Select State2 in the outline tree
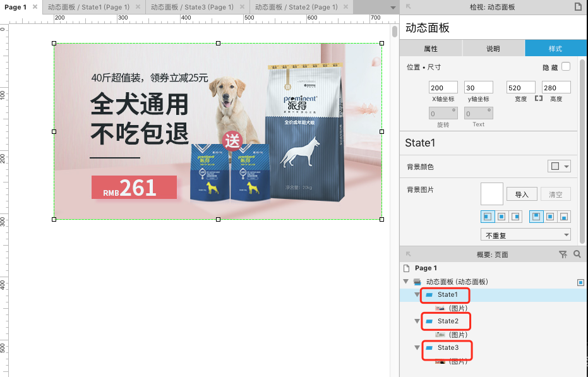588x377 pixels. [448, 321]
